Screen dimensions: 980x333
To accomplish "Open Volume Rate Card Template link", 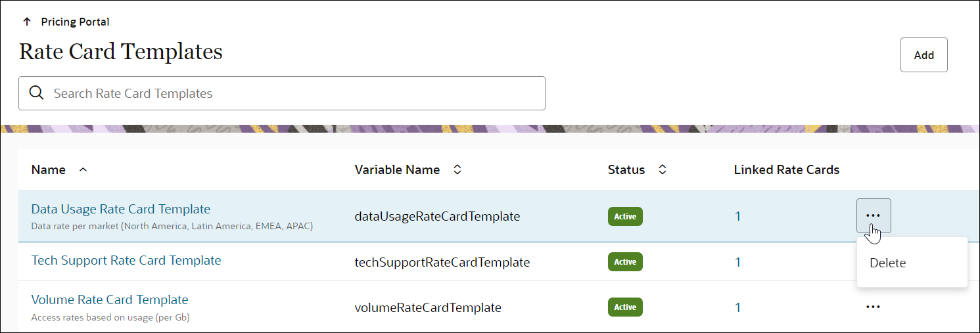I will [x=110, y=300].
